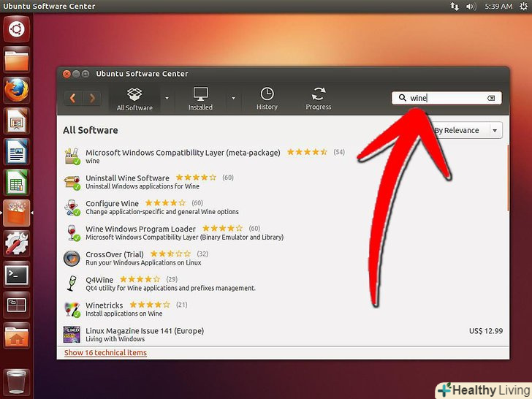532x399 pixels.
Task: Click the wine meta-package icon
Action: click(x=72, y=156)
